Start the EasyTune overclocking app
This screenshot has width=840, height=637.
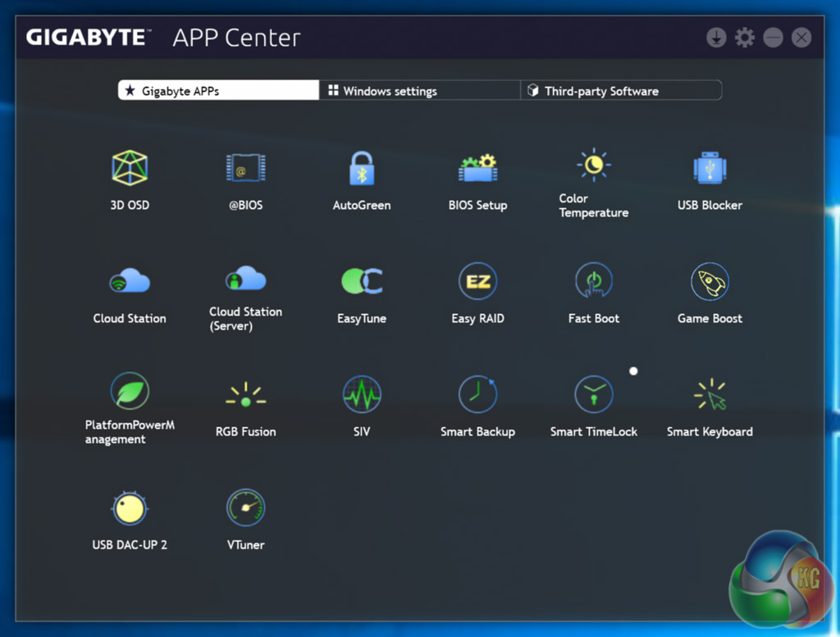click(x=362, y=283)
